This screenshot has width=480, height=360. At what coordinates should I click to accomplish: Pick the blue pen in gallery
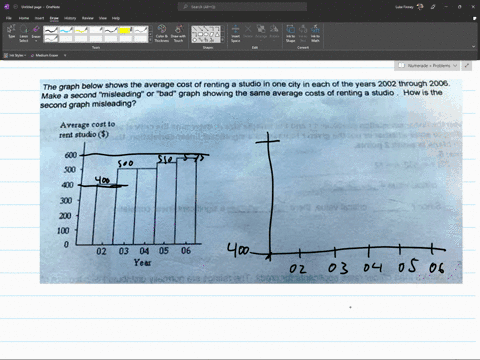point(66,30)
